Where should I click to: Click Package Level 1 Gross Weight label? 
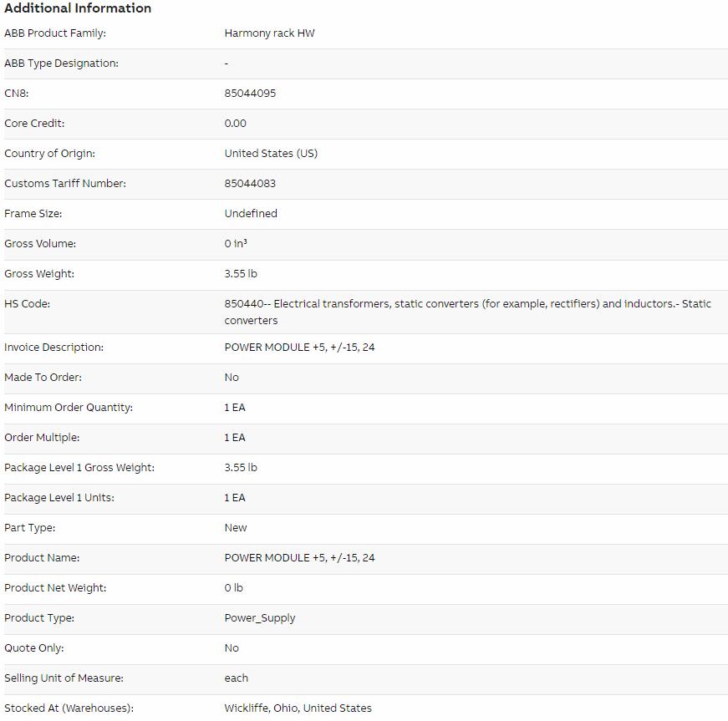tap(79, 468)
